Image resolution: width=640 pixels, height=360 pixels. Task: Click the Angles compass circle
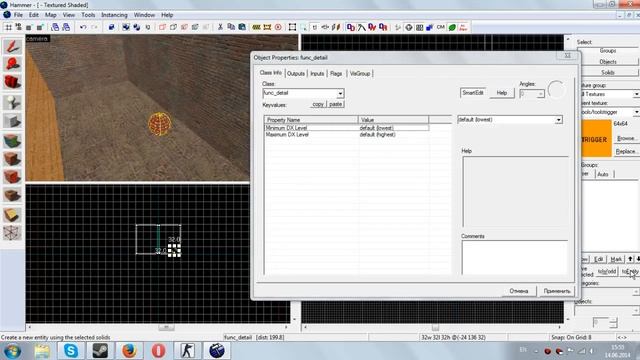click(556, 89)
